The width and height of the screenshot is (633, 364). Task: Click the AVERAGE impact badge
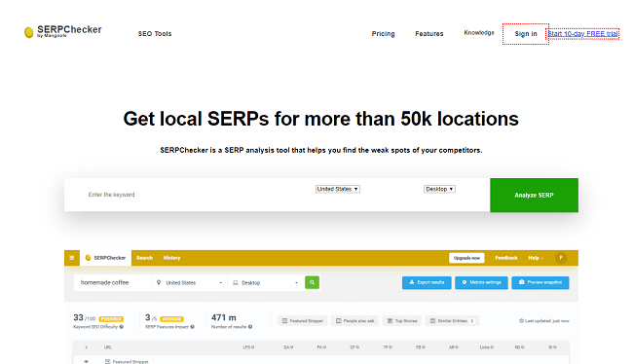(171, 319)
